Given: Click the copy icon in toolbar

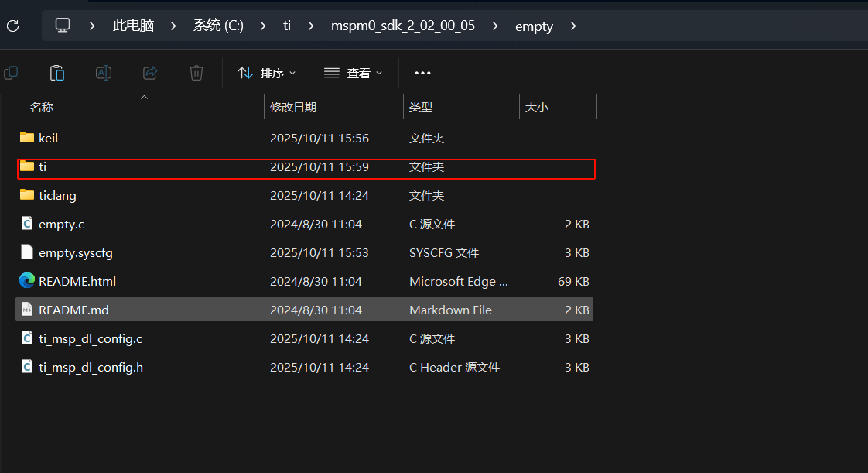Looking at the screenshot, I should (11, 73).
